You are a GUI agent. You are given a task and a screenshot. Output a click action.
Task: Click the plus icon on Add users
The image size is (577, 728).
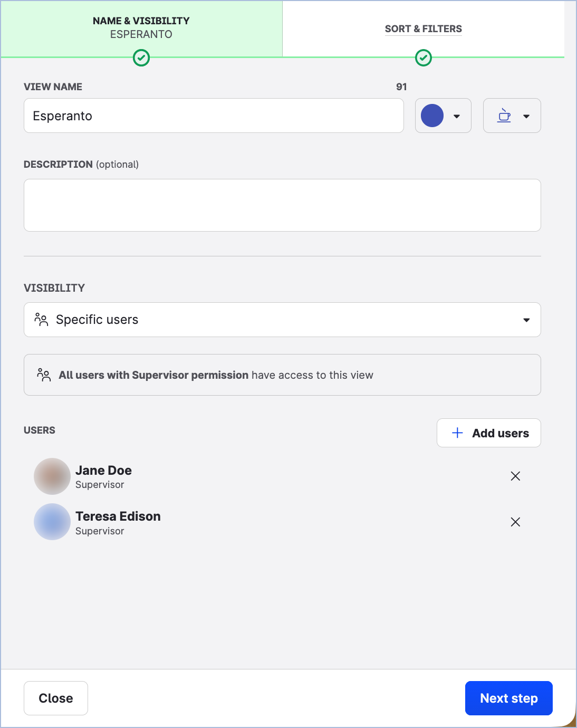point(456,433)
